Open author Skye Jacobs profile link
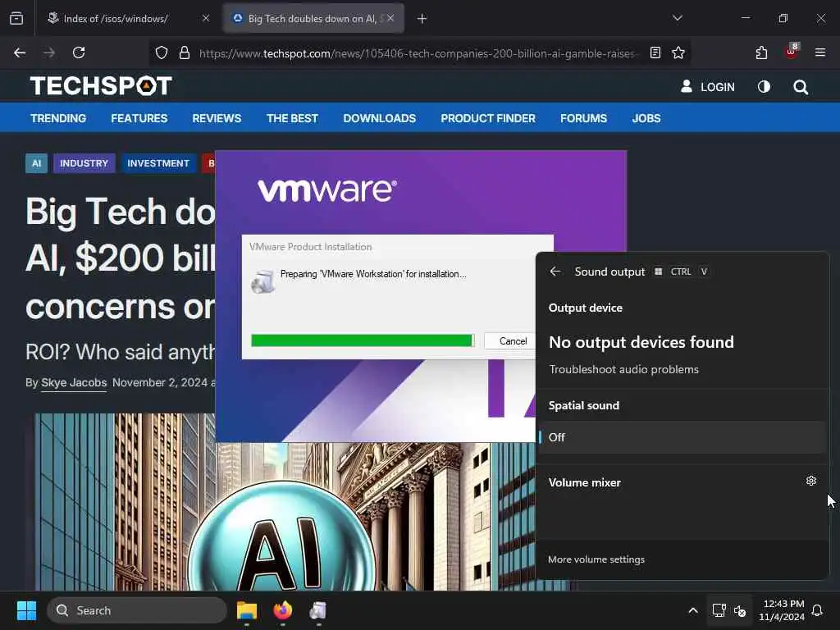 click(x=74, y=382)
